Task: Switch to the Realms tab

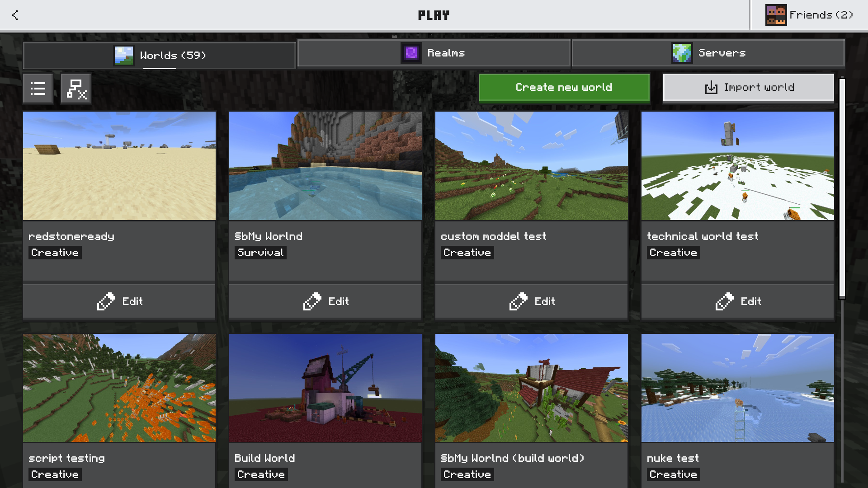Action: [x=446, y=53]
